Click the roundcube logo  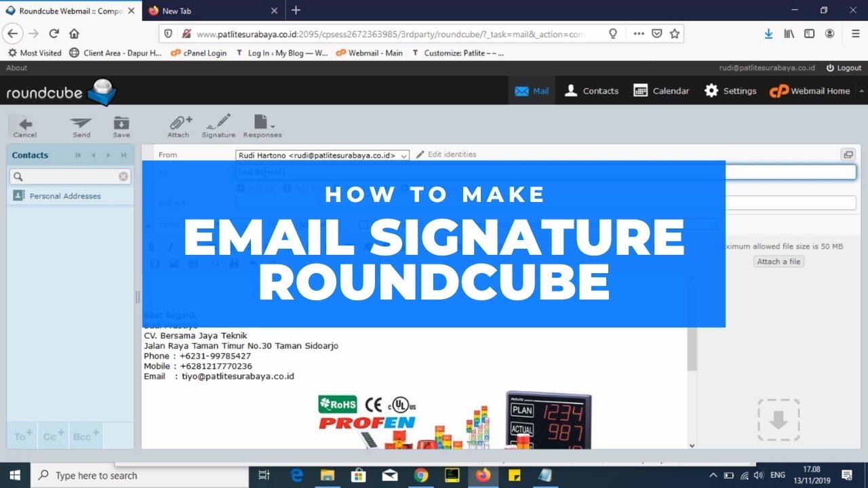(x=61, y=91)
